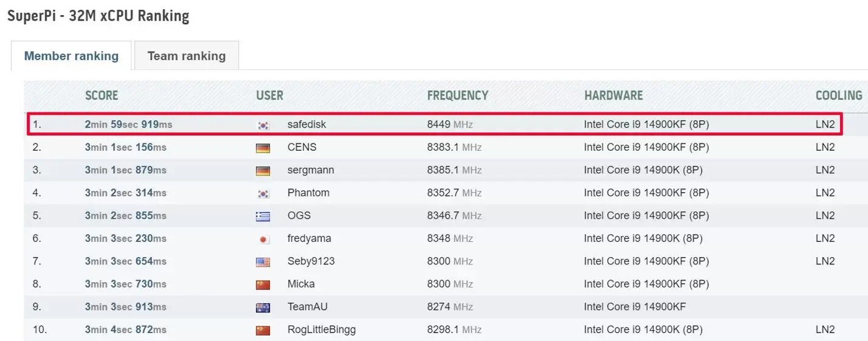Open the 3min 3sec 730ms score
This screenshot has width=868, height=341.
pos(126,284)
